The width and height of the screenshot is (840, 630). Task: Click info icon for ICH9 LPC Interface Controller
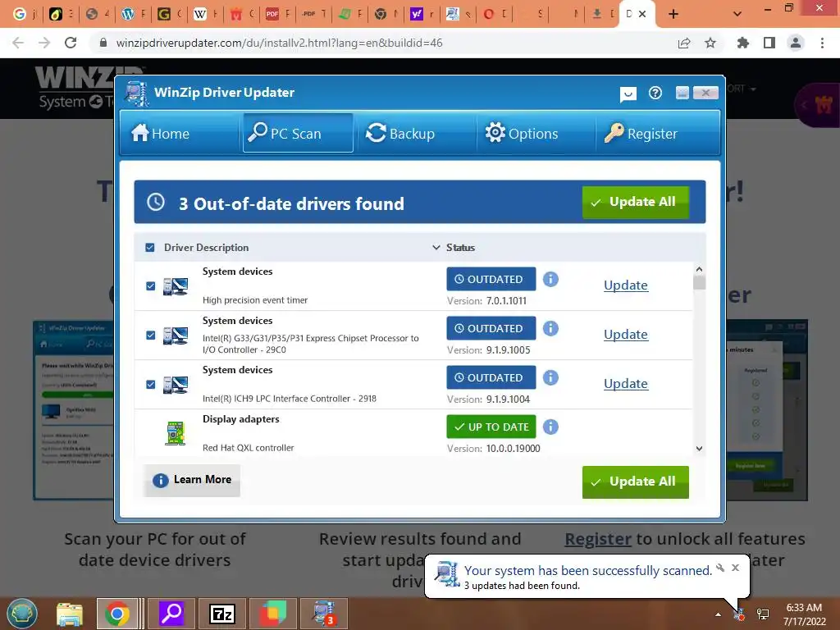coord(550,377)
